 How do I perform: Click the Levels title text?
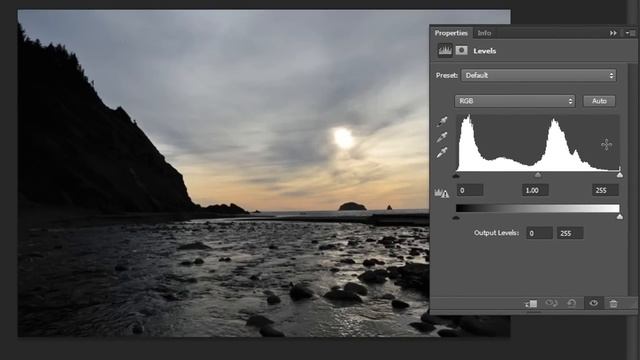(x=484, y=51)
